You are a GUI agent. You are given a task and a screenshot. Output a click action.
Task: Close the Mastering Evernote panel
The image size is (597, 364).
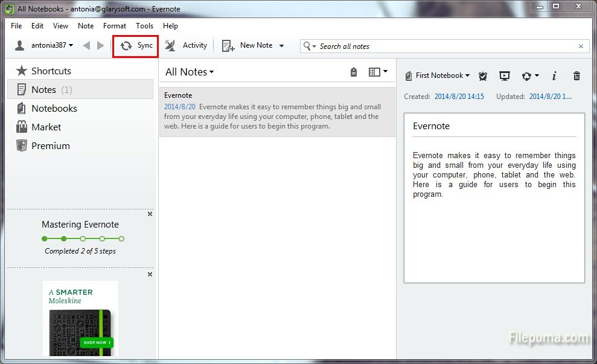[x=150, y=214]
